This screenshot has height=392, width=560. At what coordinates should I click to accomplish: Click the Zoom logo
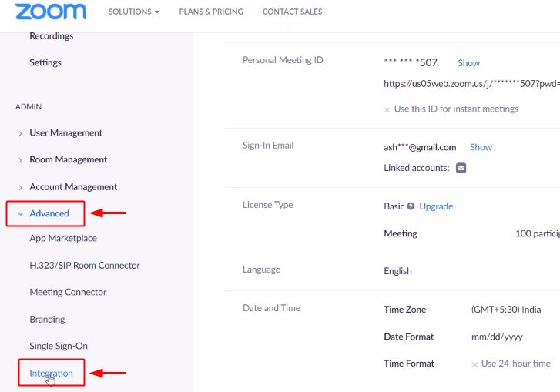coord(51,12)
